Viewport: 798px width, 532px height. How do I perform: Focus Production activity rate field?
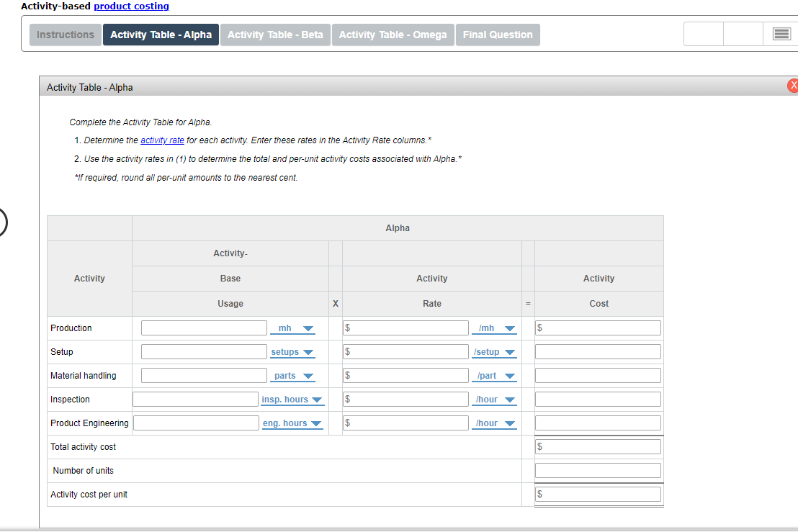(x=405, y=328)
